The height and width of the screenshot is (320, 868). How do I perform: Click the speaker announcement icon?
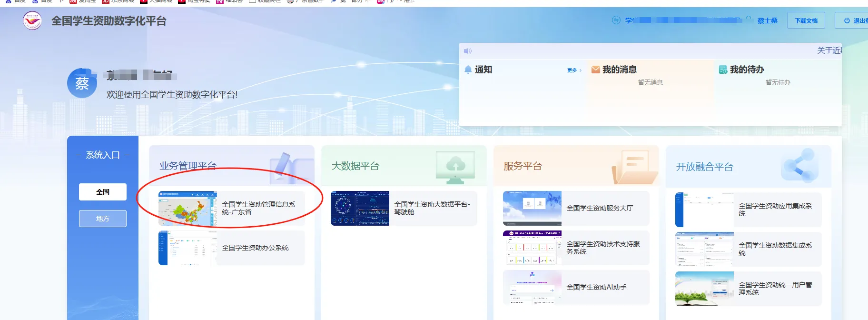[468, 51]
